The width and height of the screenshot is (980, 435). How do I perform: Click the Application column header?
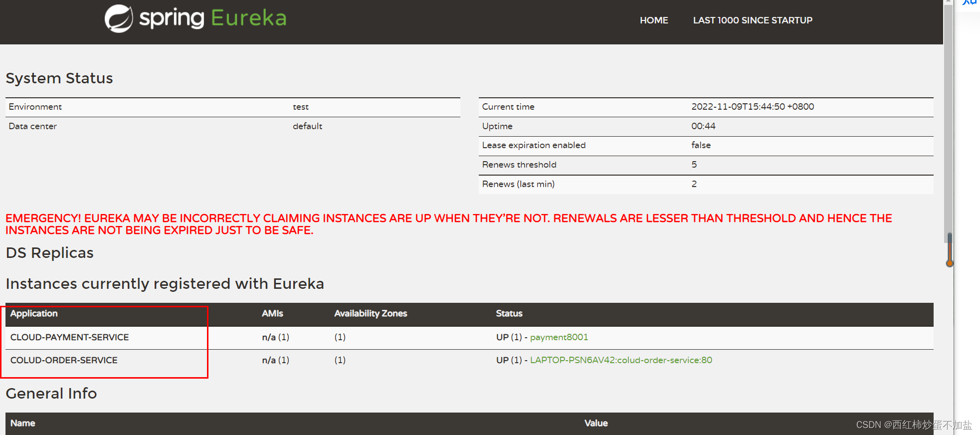pyautogui.click(x=34, y=313)
